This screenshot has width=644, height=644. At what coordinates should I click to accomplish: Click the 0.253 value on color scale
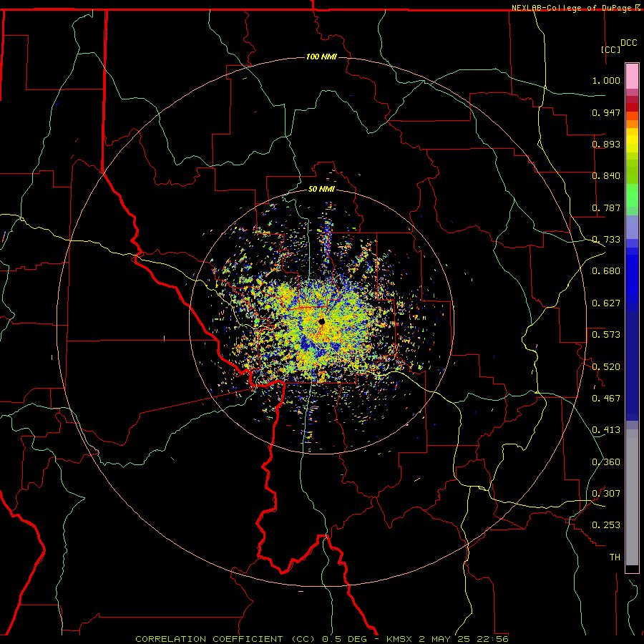(606, 525)
